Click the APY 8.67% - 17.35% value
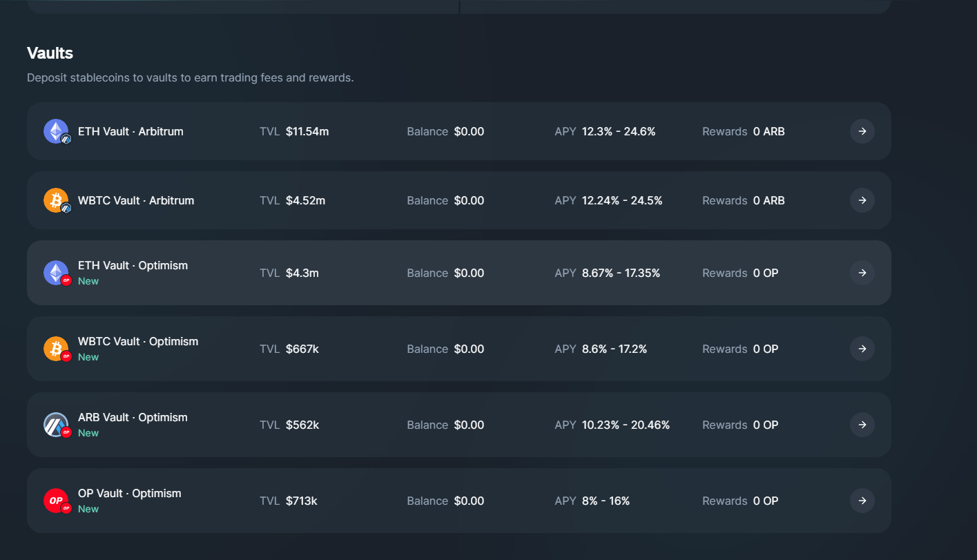The height and width of the screenshot is (560, 977). [621, 273]
